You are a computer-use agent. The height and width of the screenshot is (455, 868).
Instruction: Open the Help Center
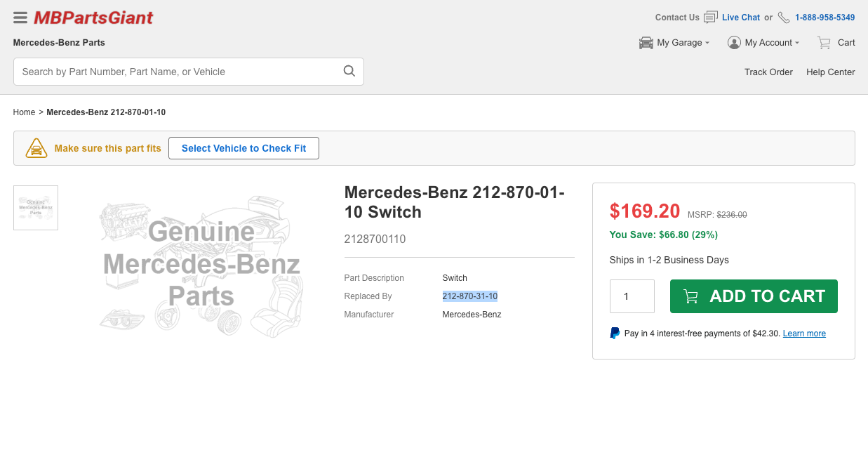click(x=831, y=72)
